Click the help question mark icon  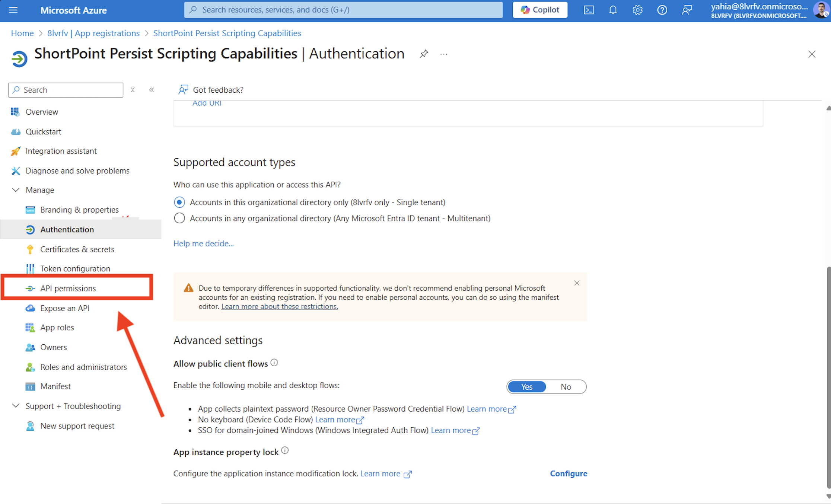click(x=662, y=10)
